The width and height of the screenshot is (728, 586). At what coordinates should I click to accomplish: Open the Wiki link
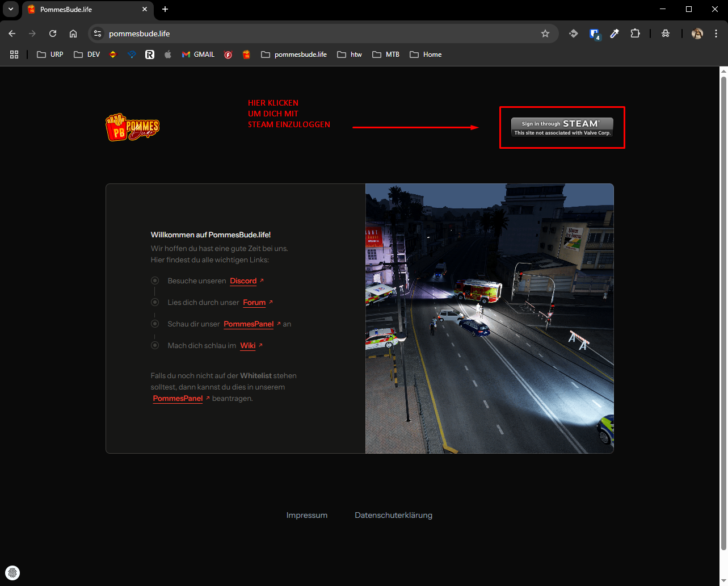(248, 346)
